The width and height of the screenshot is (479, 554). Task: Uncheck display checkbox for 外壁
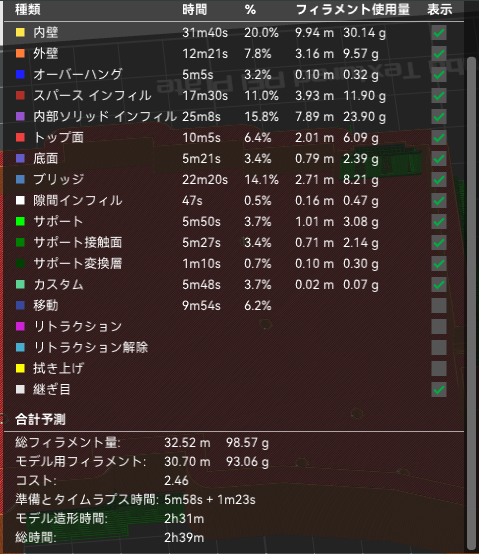tap(439, 54)
